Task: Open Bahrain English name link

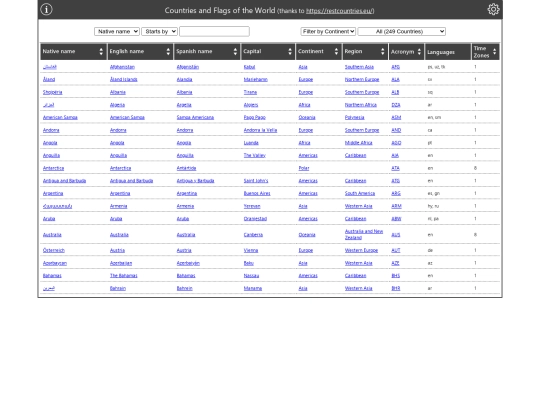Action: (118, 289)
